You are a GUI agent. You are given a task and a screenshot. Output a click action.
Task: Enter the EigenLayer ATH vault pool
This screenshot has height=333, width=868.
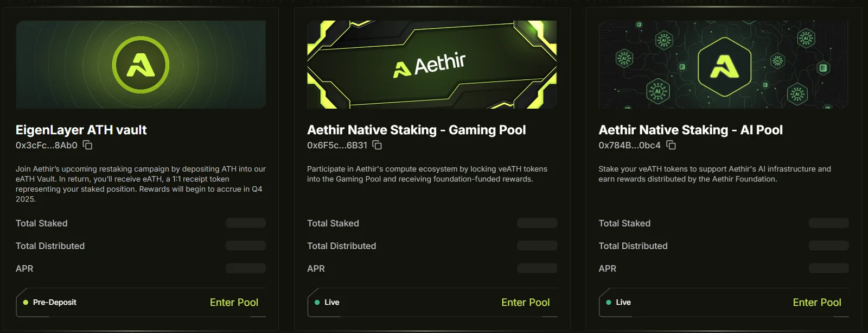coord(234,303)
